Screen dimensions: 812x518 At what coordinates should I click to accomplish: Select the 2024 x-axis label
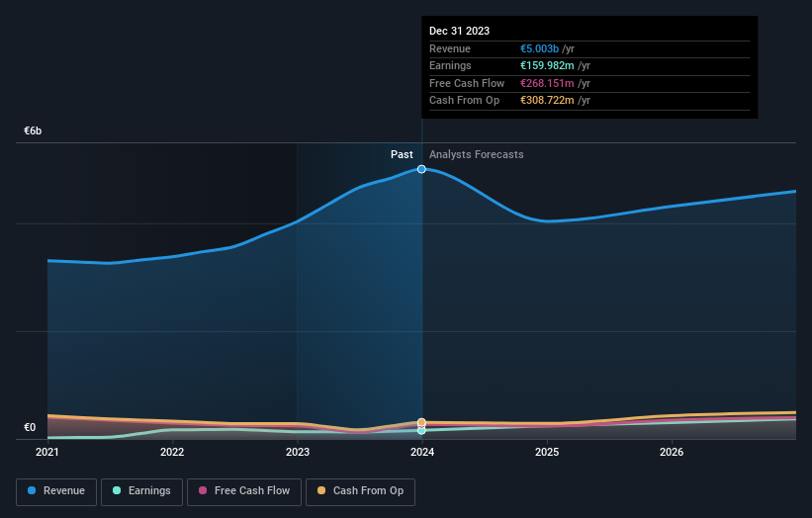(x=422, y=452)
